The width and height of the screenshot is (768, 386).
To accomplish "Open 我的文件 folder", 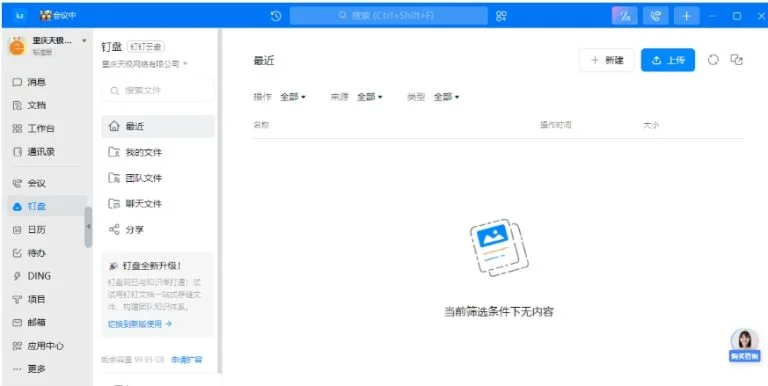I will click(158, 152).
